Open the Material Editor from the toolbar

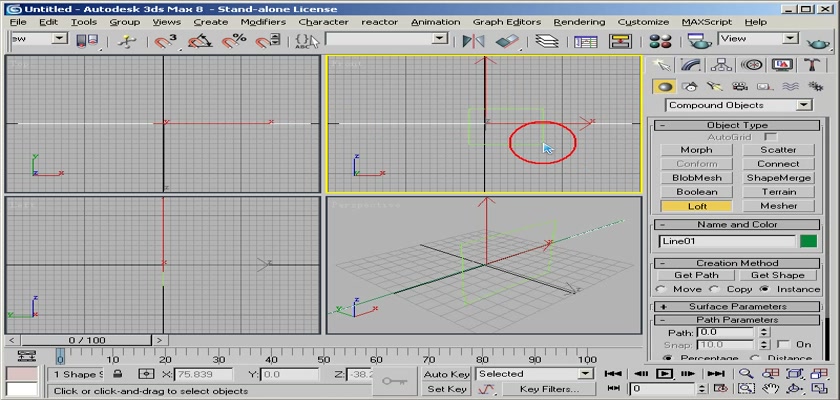(659, 40)
